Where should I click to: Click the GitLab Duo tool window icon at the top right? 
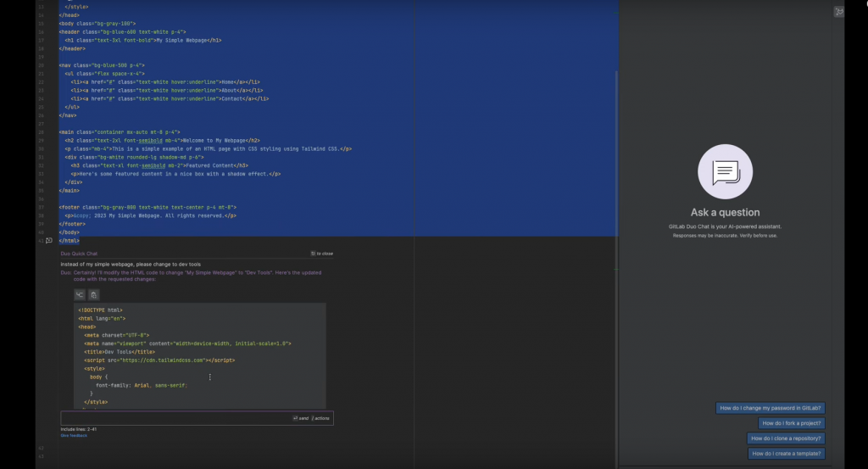click(839, 12)
